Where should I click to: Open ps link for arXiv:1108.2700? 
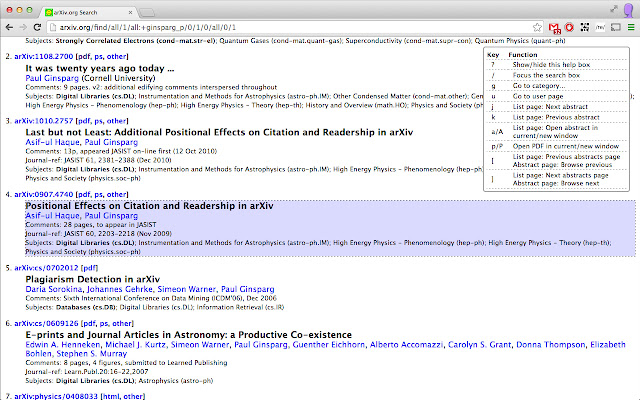point(98,56)
